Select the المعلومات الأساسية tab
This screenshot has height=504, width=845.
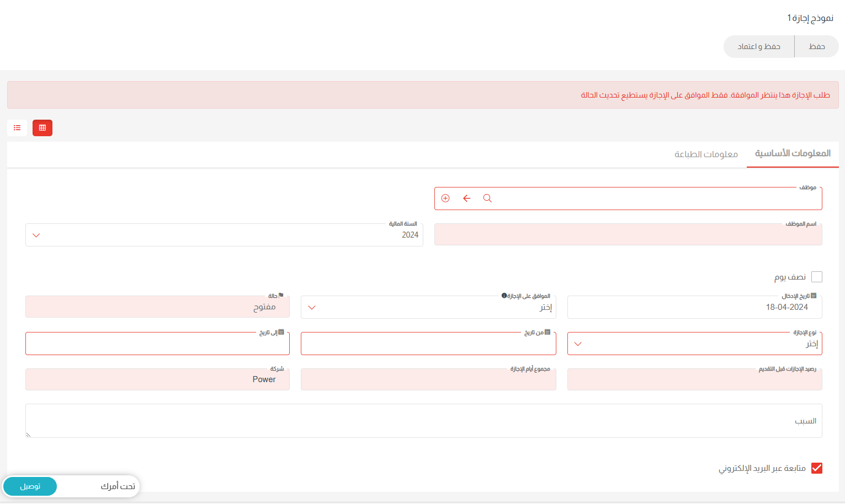coord(793,153)
